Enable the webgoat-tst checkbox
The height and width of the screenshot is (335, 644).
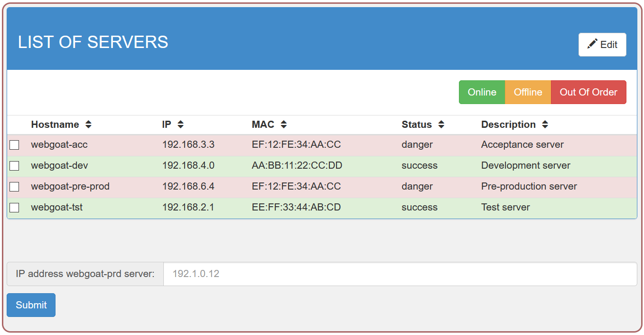click(x=15, y=208)
